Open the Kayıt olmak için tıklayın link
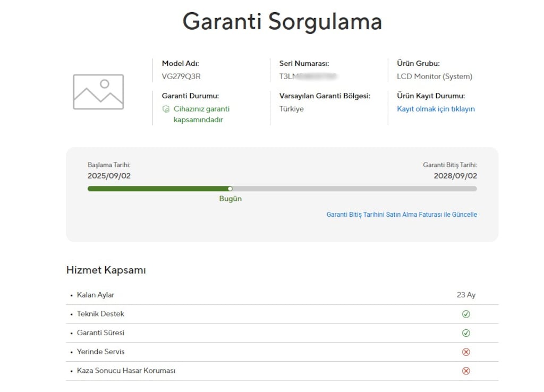The image size is (544, 392). (436, 109)
